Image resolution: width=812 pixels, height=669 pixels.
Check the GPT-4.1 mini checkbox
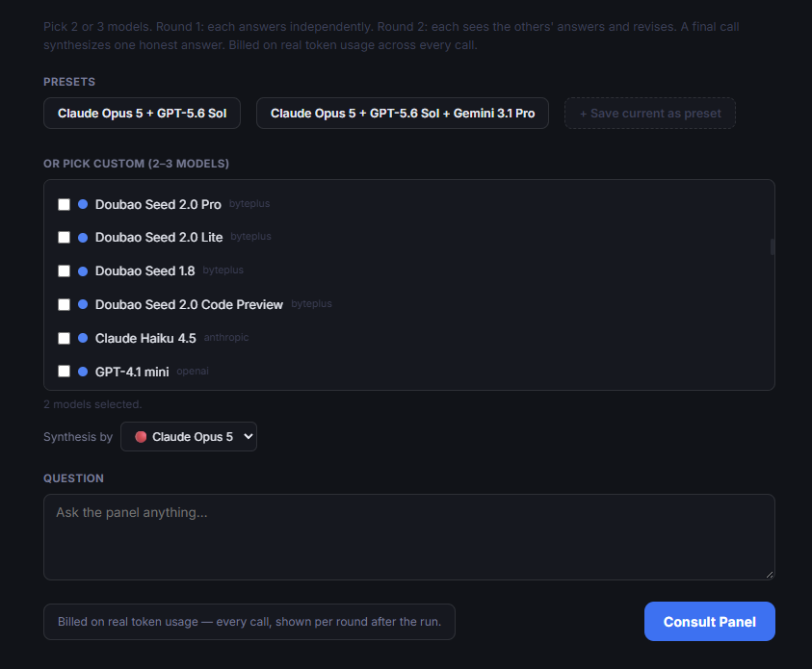coord(65,372)
